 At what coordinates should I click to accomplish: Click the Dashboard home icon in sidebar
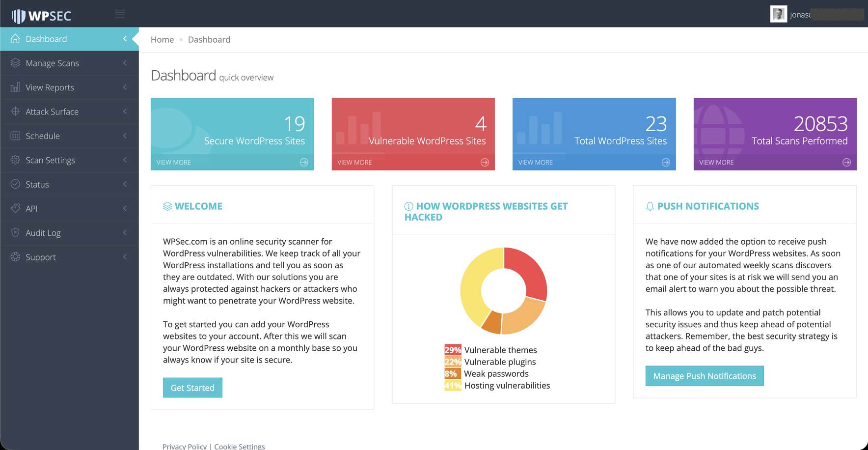click(x=16, y=39)
